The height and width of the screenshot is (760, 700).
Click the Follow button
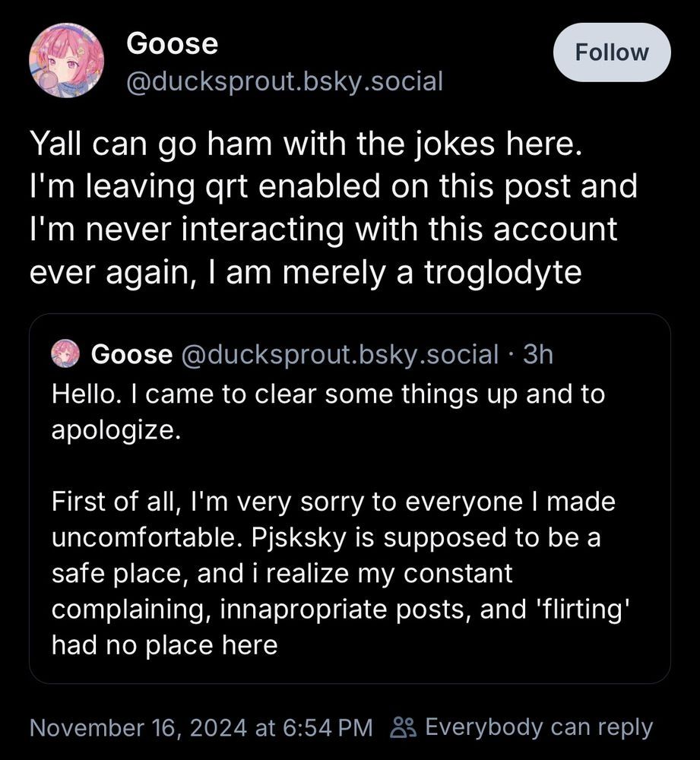tap(612, 52)
